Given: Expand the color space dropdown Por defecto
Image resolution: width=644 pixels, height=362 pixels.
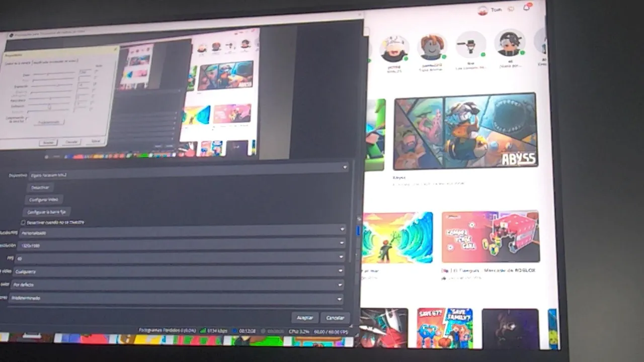Looking at the screenshot, I should 178,285.
